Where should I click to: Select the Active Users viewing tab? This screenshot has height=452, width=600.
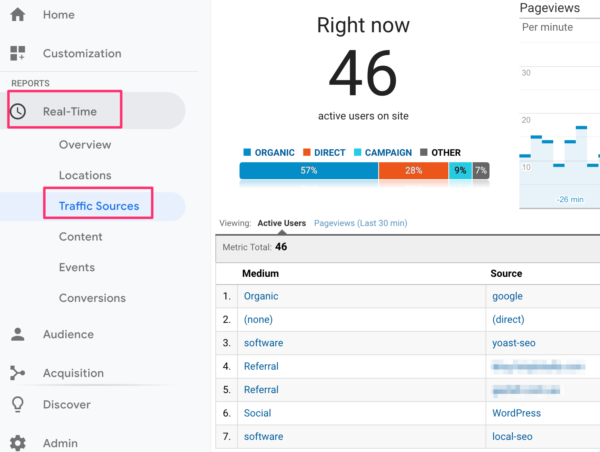tap(282, 223)
